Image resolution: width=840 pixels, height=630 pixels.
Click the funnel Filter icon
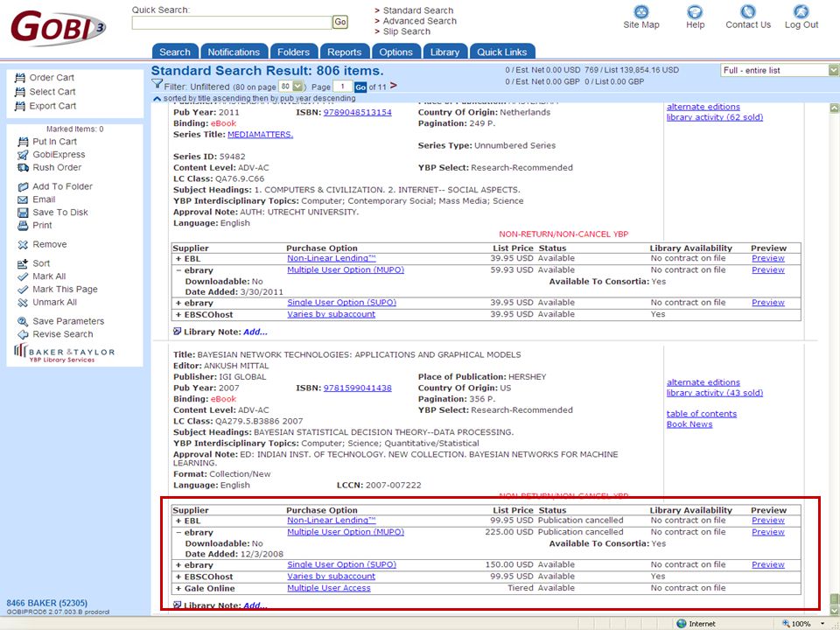point(157,84)
